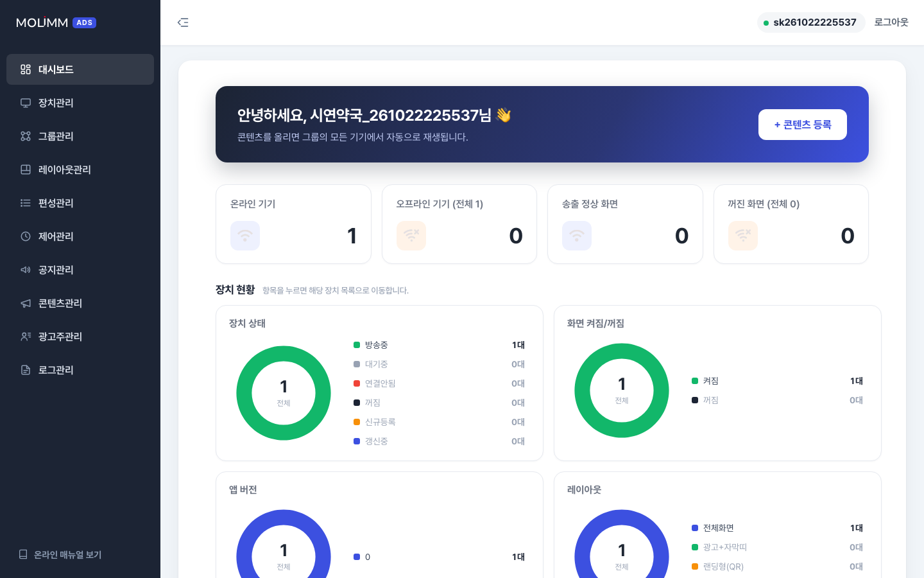Click the 편성관리 list icon

[26, 203]
